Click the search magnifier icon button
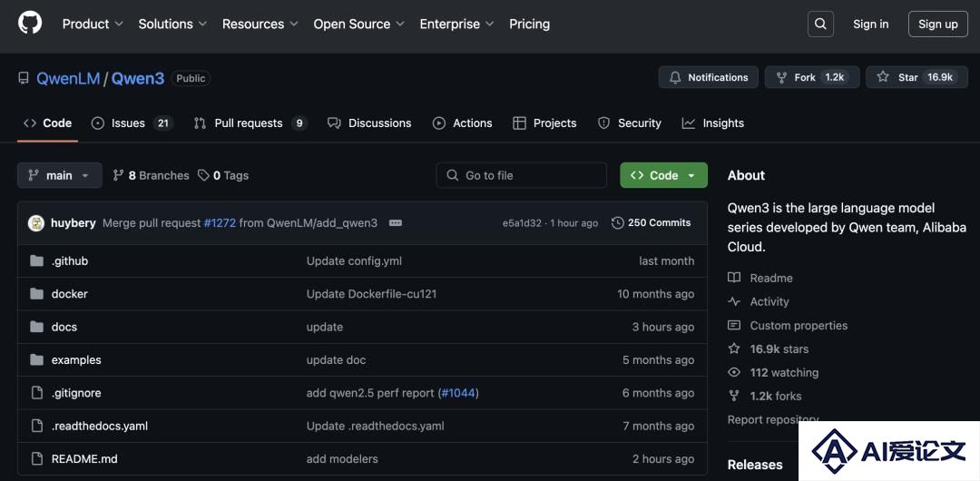The width and height of the screenshot is (980, 481). coord(820,24)
